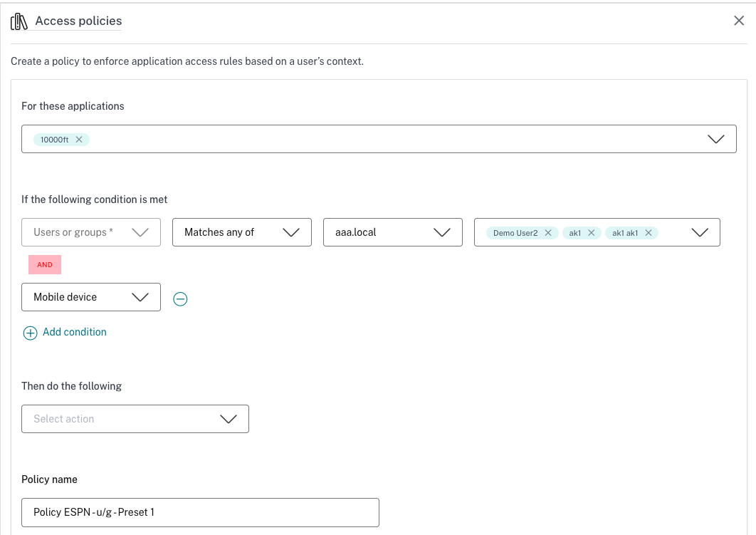Expand the applications dropdown arrow
This screenshot has height=535, width=756.
tap(716, 140)
